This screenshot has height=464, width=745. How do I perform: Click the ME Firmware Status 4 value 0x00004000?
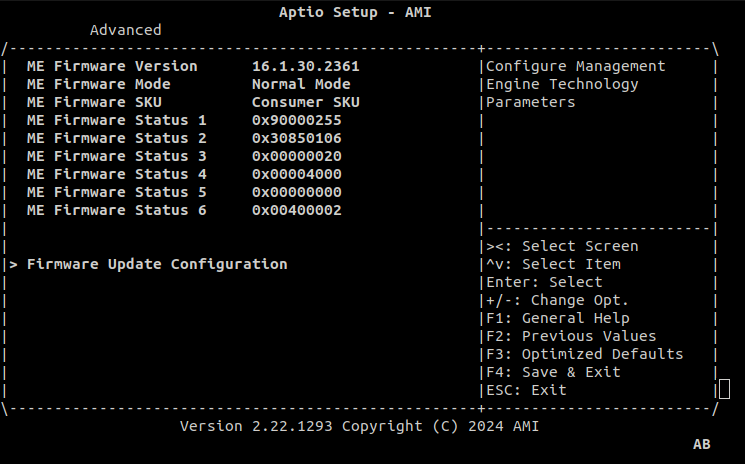[297, 174]
